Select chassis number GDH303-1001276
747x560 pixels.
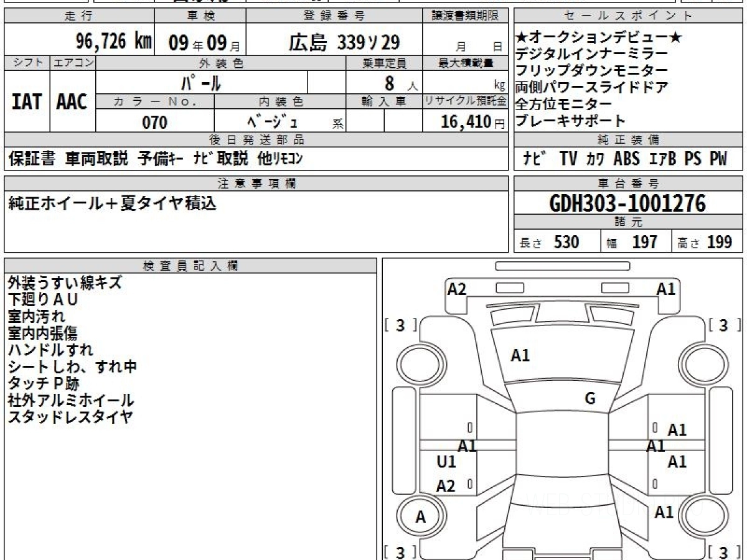coord(627,203)
